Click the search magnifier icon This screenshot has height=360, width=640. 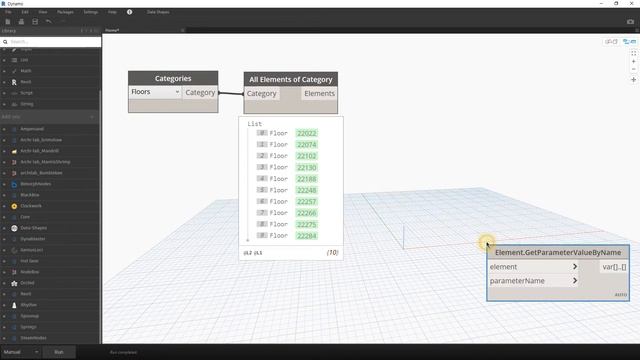[5, 42]
